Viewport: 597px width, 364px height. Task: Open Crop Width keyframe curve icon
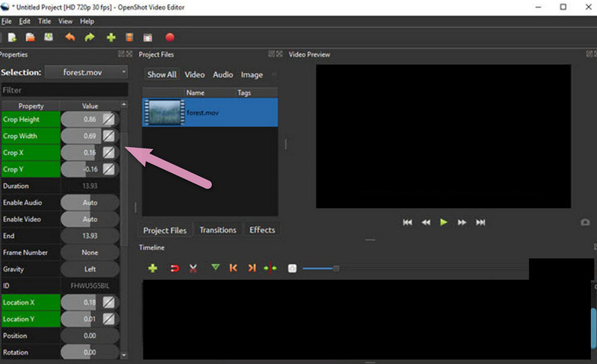point(108,136)
